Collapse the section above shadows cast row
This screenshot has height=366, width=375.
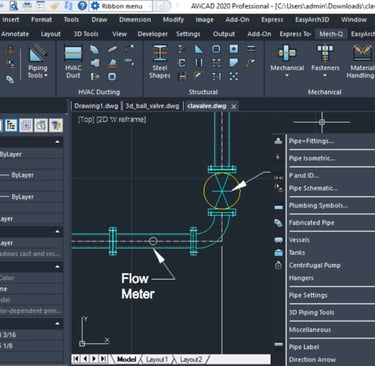point(57,231)
